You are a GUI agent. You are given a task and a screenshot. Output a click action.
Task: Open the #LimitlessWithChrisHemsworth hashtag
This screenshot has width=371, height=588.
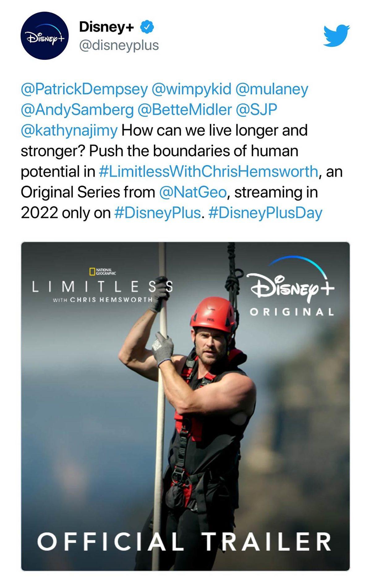pyautogui.click(x=208, y=172)
